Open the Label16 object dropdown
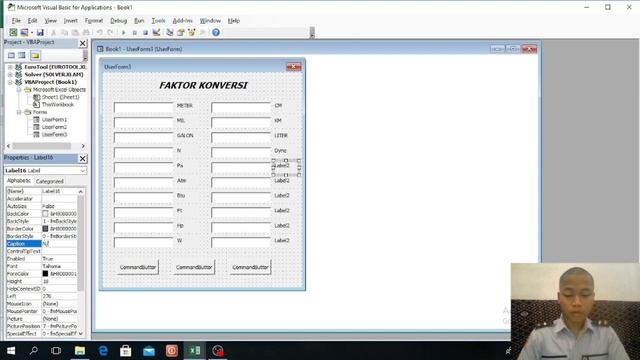The width and height of the screenshot is (640, 360). [x=82, y=170]
